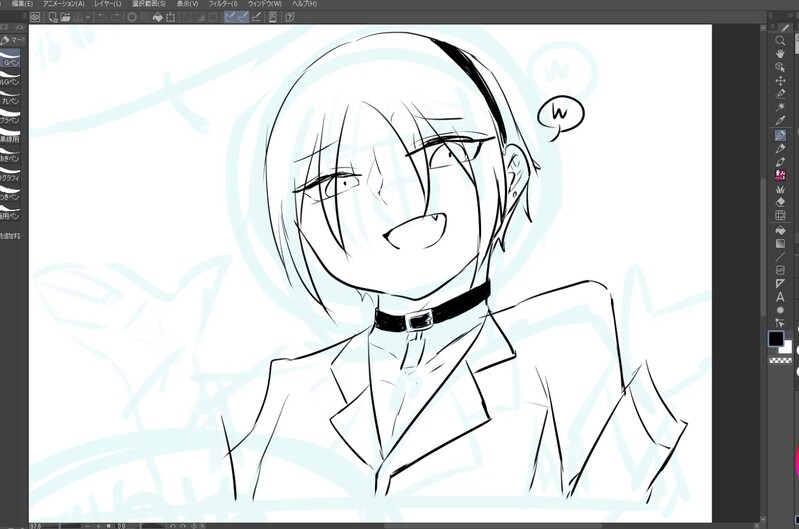Screen dimensions: 799x529
Task: Select the Figure line tool
Action: 780,257
